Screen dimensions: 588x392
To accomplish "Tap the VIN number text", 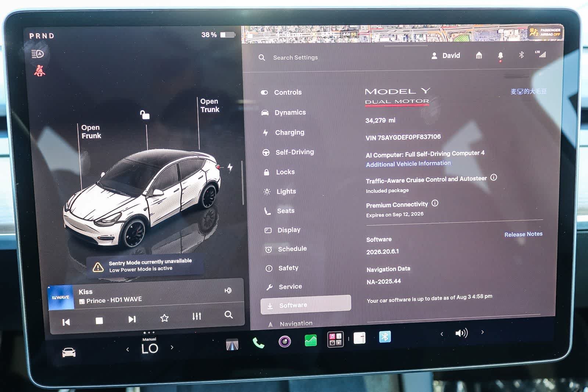I will (x=403, y=137).
